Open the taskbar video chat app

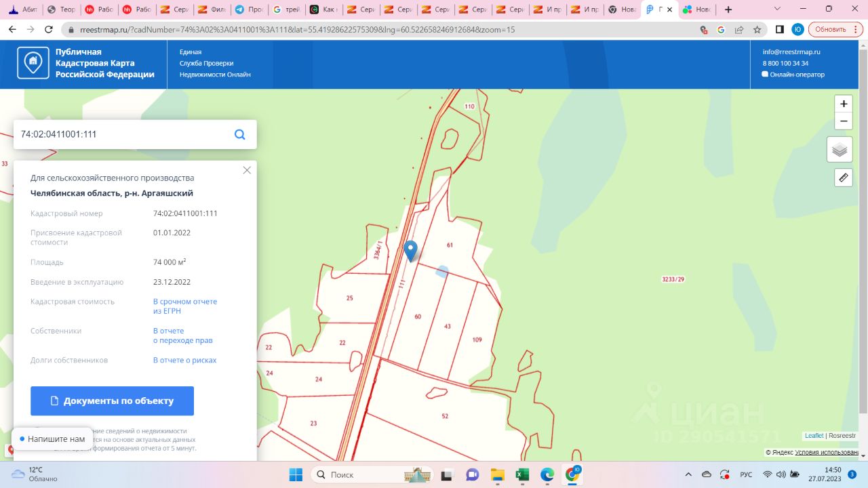(473, 474)
